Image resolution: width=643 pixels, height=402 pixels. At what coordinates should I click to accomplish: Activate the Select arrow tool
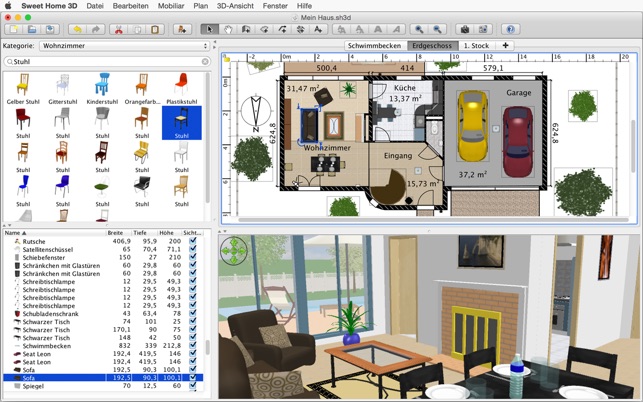(x=210, y=30)
